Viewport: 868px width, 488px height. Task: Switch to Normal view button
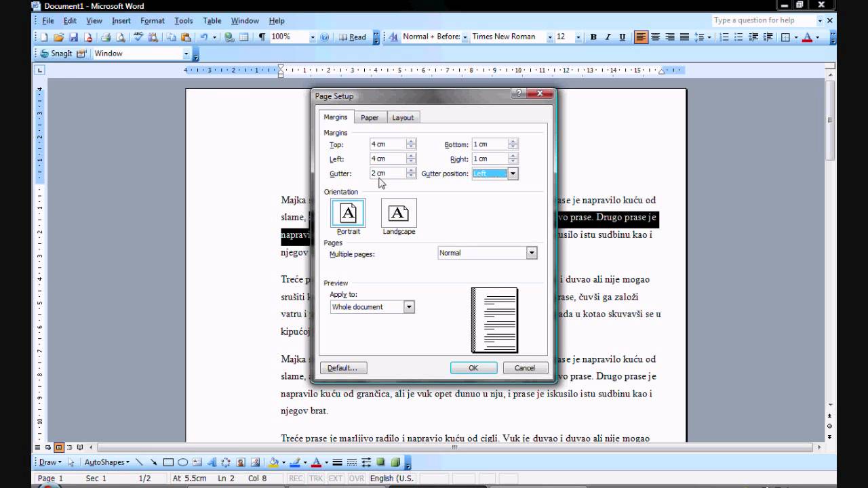point(38,447)
